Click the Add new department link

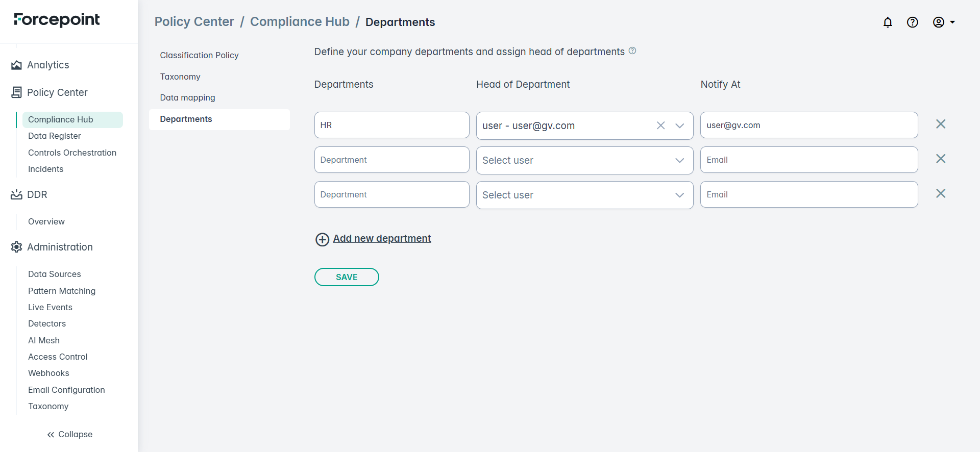382,238
